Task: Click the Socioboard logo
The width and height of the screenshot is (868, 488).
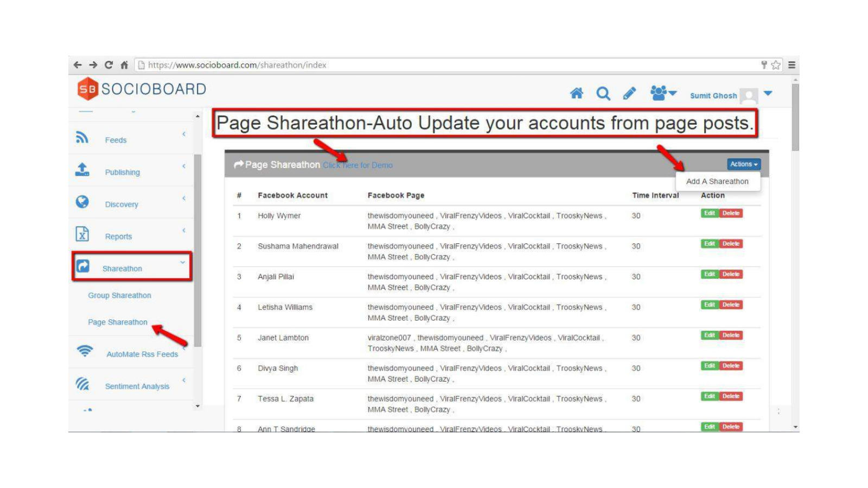Action: pyautogui.click(x=142, y=89)
